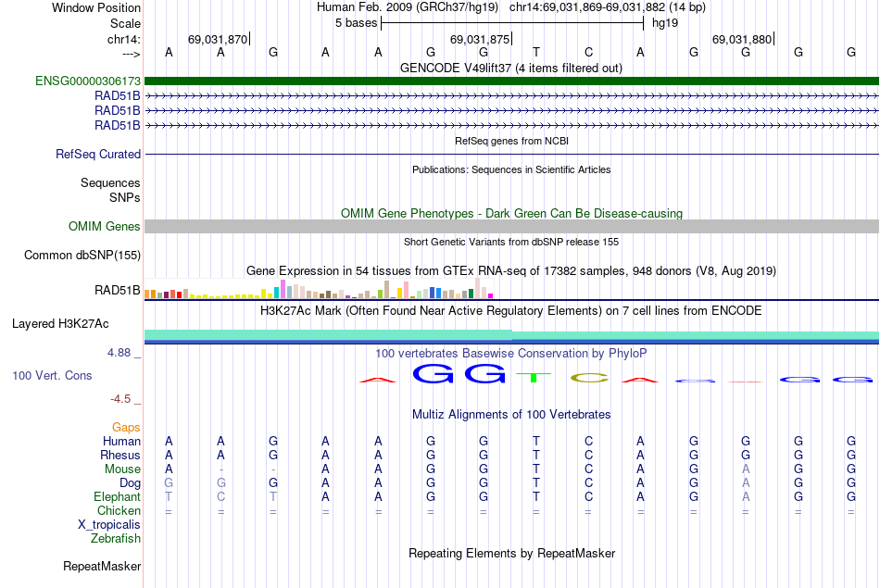Click the 69,031,880 position marker
Screen dimensions: 880x588
click(x=743, y=39)
